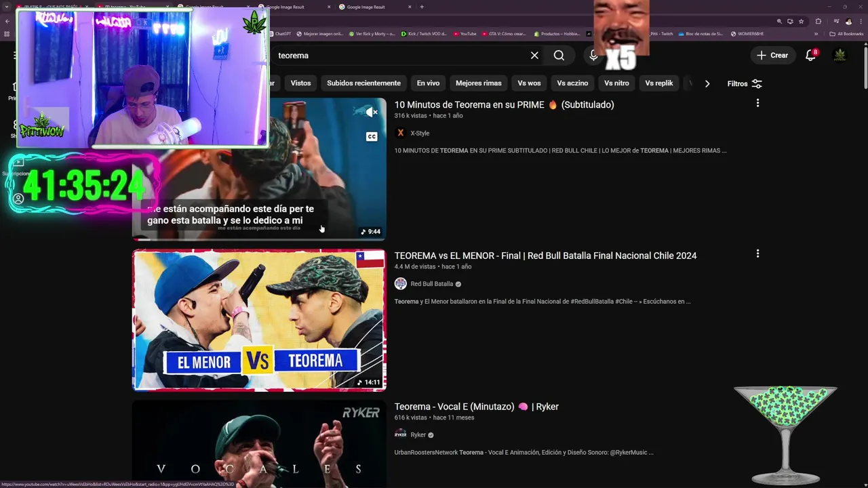The width and height of the screenshot is (868, 488).
Task: Click the page vertical scrollbar
Action: tap(865, 68)
